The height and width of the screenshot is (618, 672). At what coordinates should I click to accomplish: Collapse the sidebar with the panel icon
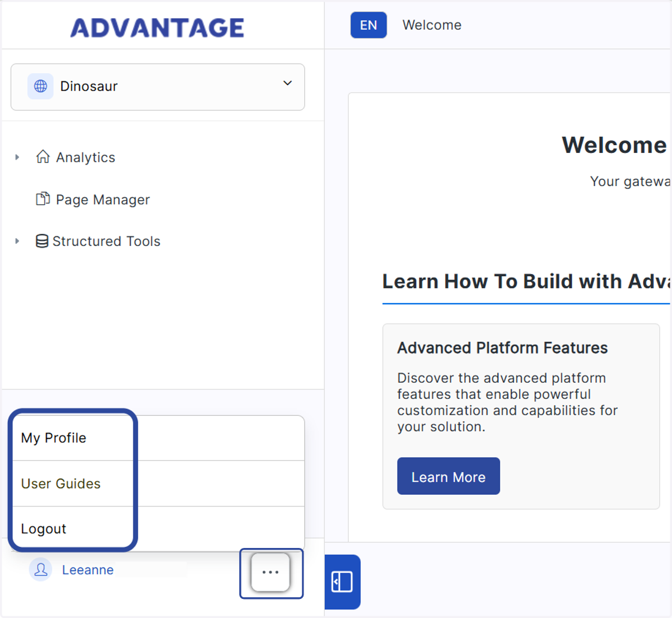[342, 582]
